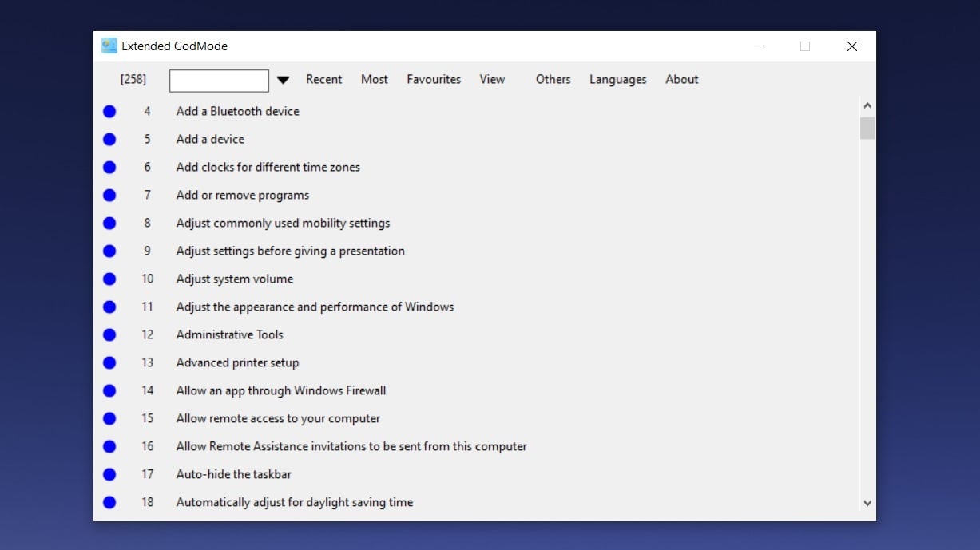Screen dimensions: 980x550
Task: Click the blue dot next to Add clocks for different time zones
Action: 109,168
